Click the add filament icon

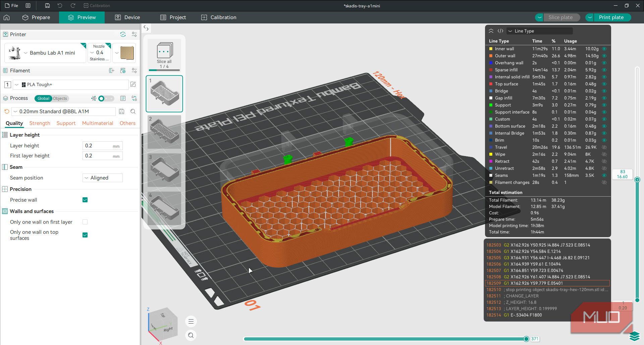pos(112,70)
